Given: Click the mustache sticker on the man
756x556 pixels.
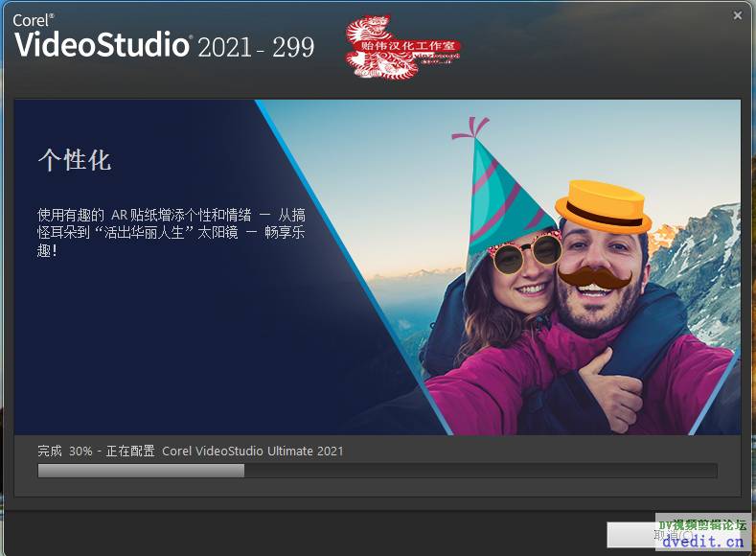Looking at the screenshot, I should coord(595,277).
